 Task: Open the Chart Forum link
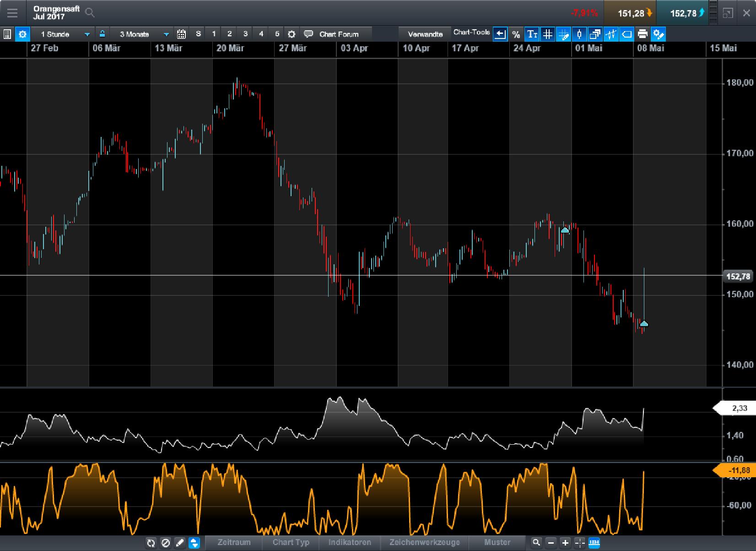[339, 34]
